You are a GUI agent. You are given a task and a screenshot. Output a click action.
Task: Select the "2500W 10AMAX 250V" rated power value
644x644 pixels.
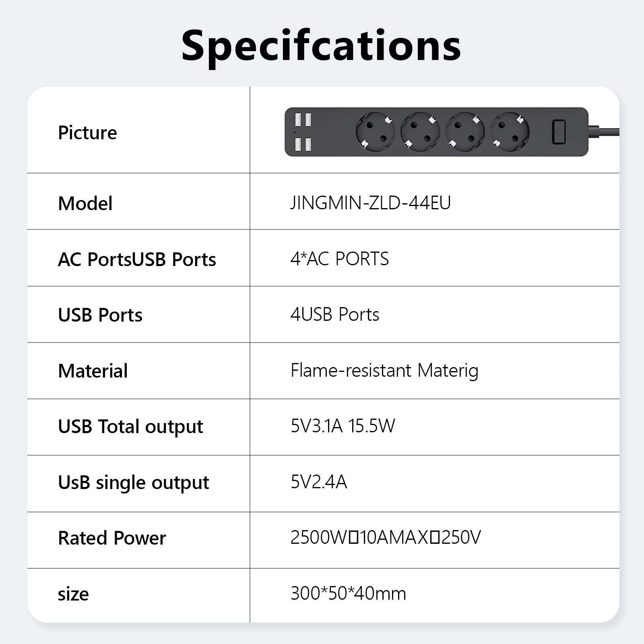[x=386, y=537]
